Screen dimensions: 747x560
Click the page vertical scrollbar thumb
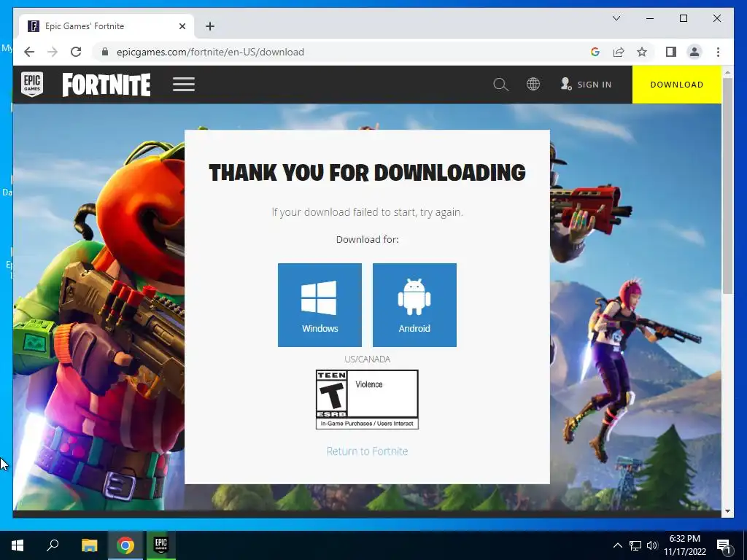pyautogui.click(x=727, y=186)
